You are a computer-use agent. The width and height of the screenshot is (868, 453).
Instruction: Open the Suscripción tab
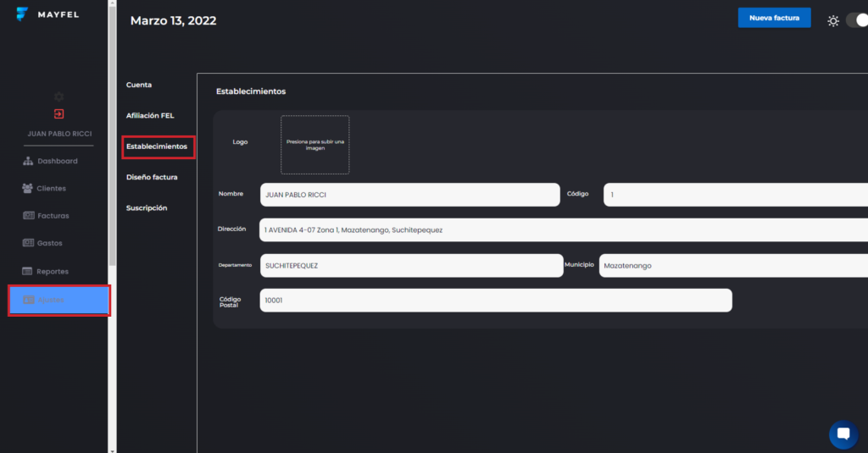(x=147, y=207)
